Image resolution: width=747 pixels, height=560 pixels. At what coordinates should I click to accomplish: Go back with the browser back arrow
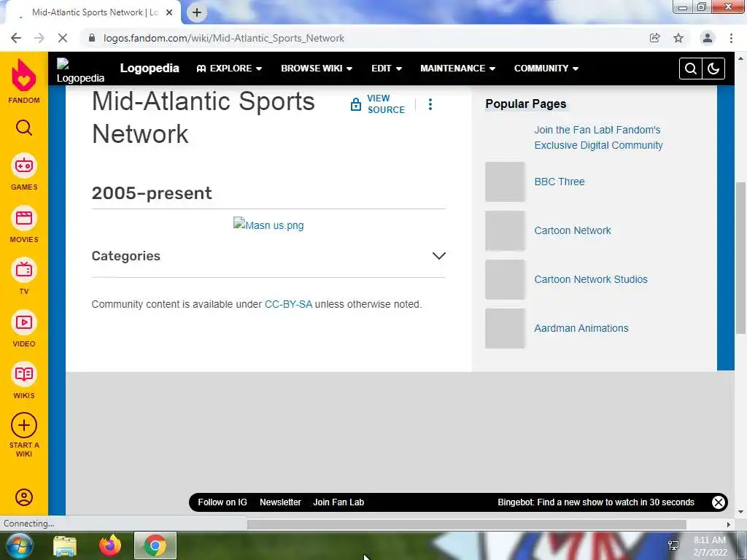pos(16,38)
